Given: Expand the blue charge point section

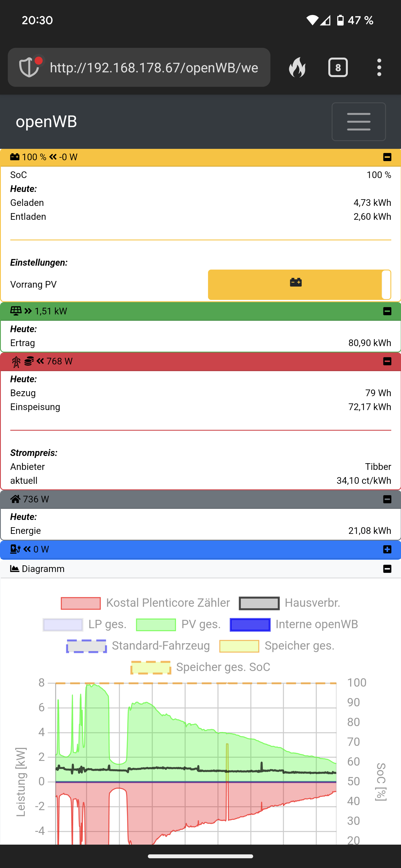Looking at the screenshot, I should [x=387, y=549].
